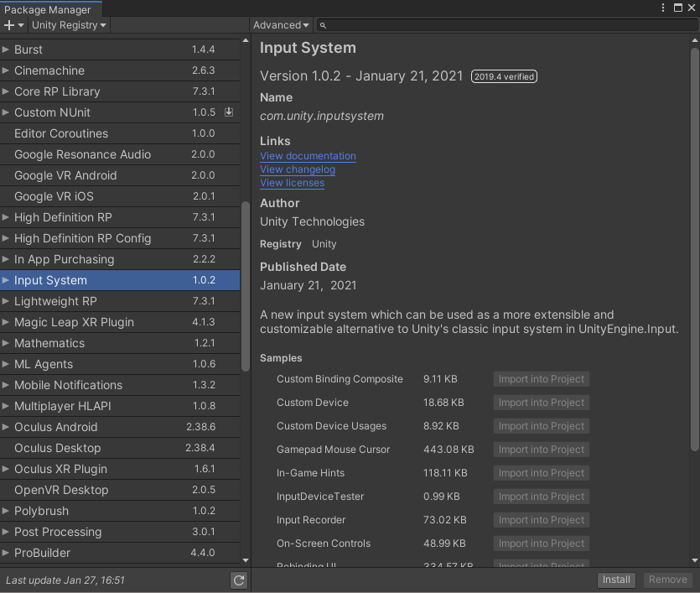700x593 pixels.
Task: Select OpenVR Desktop package
Action: click(x=120, y=491)
